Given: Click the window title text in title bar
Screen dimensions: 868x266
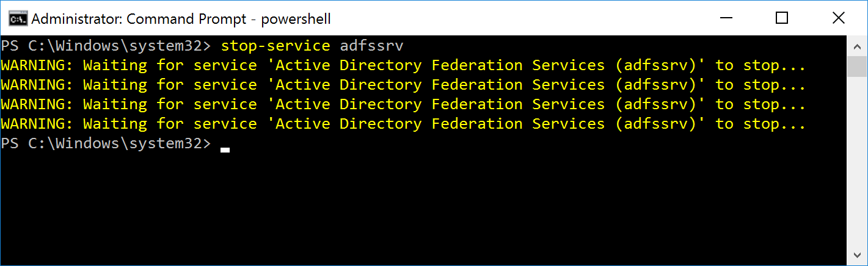Looking at the screenshot, I should (x=181, y=19).
